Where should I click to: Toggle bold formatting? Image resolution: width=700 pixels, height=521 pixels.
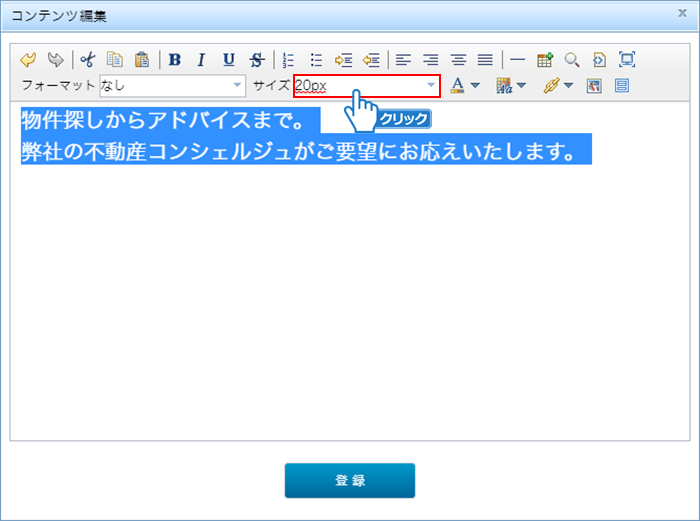tap(175, 59)
